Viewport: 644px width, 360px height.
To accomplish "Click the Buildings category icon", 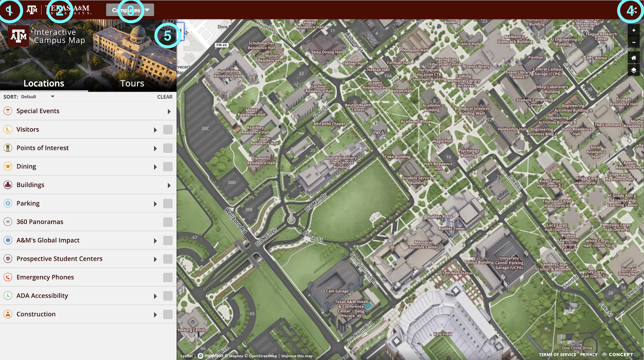I will click(x=8, y=185).
